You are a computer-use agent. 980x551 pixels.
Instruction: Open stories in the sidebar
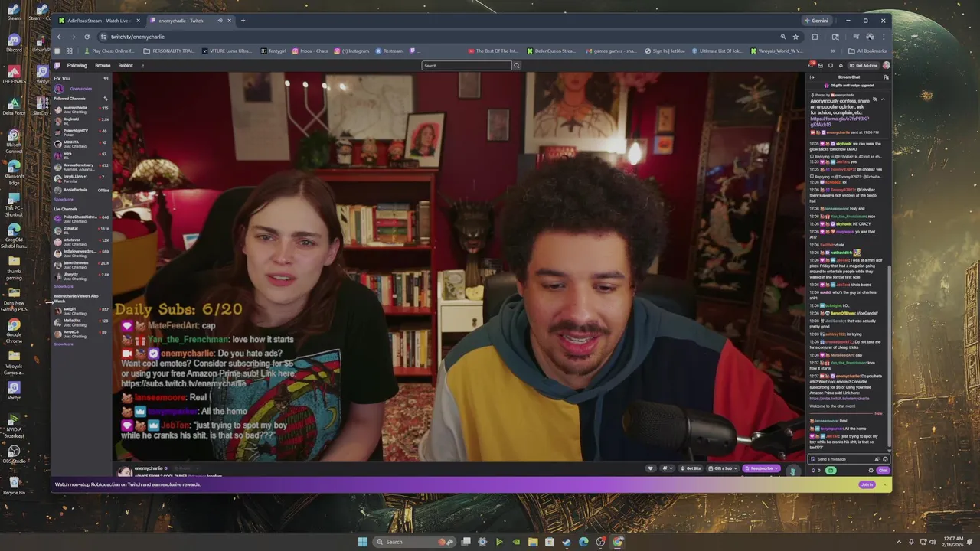(80, 89)
